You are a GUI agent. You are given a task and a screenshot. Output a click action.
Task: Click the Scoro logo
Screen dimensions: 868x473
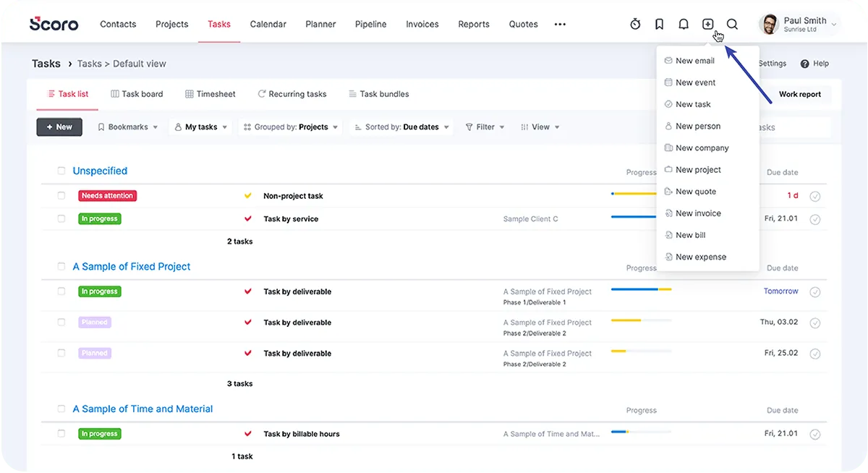click(54, 24)
